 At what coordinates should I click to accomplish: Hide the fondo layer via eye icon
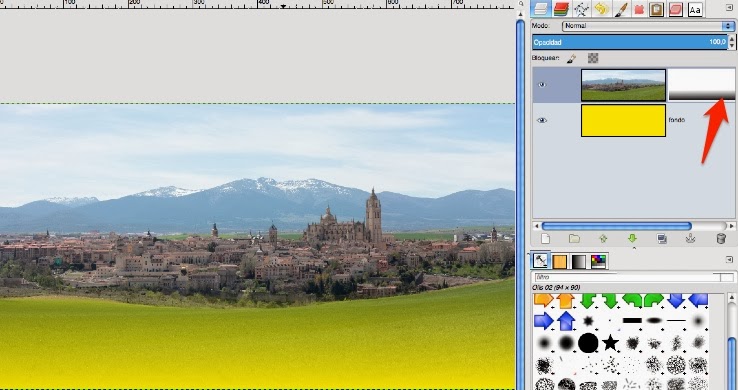542,120
